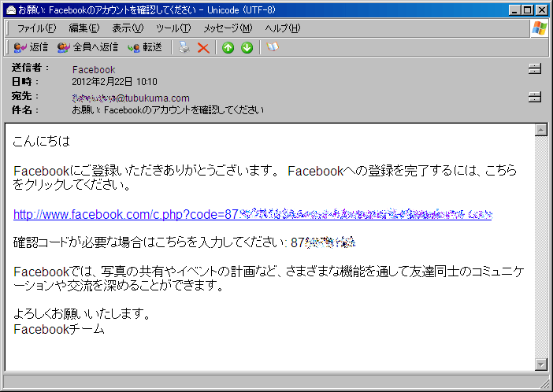Open the 表示(V) menu

pos(128,28)
